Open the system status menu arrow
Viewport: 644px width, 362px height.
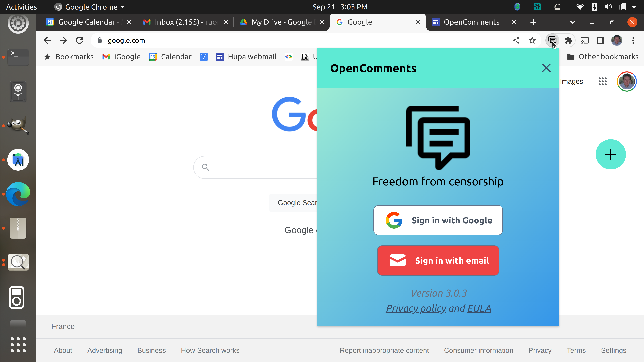[634, 7]
